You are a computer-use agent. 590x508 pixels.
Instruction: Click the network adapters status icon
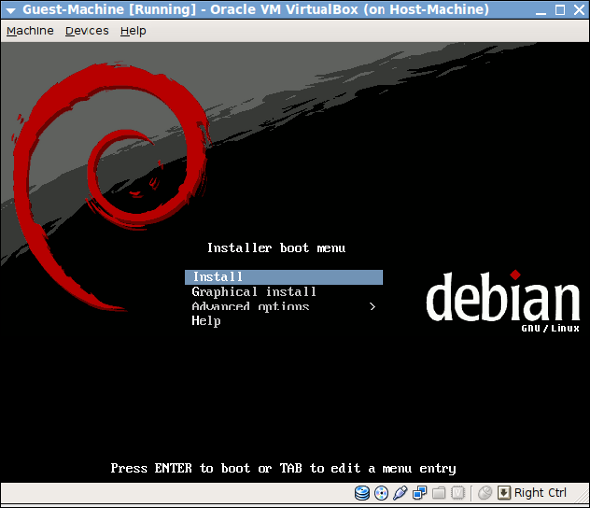pyautogui.click(x=420, y=493)
